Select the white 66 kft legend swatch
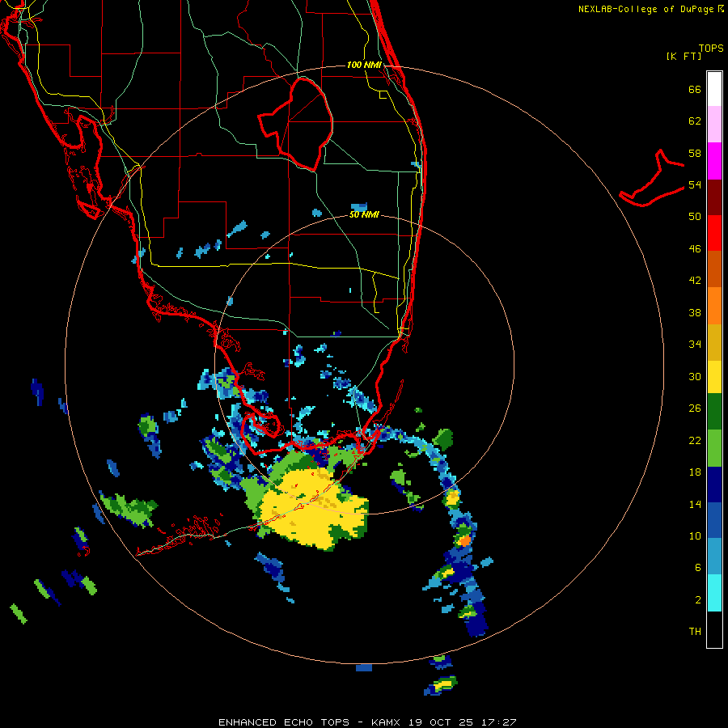 [714, 89]
